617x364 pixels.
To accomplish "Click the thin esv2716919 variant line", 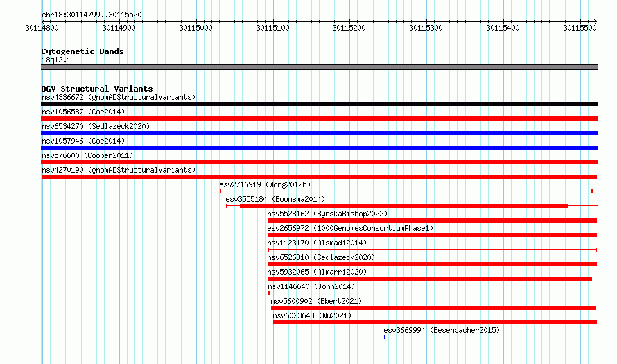I will coord(406,191).
